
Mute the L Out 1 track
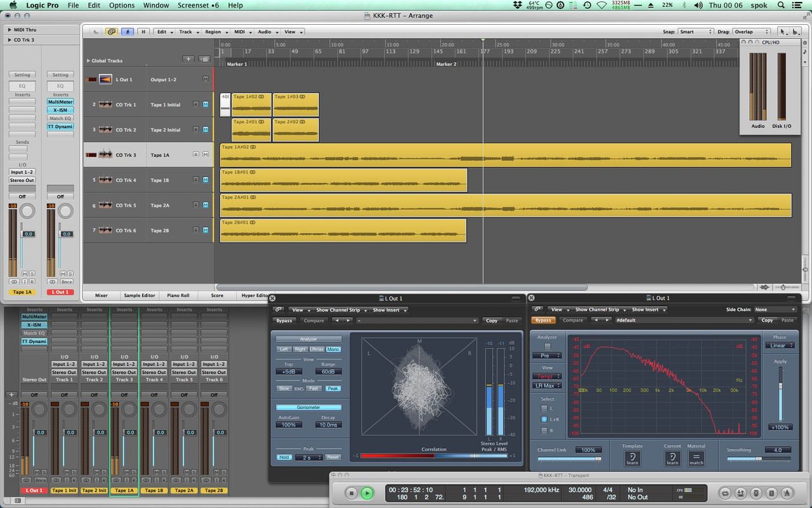[x=206, y=79]
